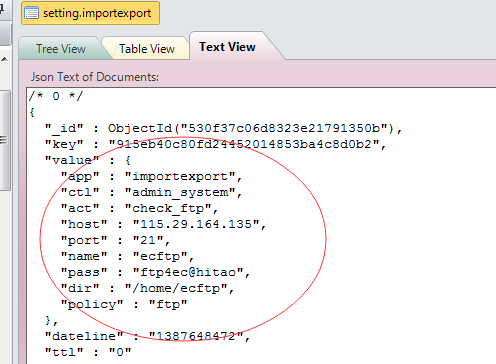Switch to the Table View tab
496x364 pixels.
147,49
